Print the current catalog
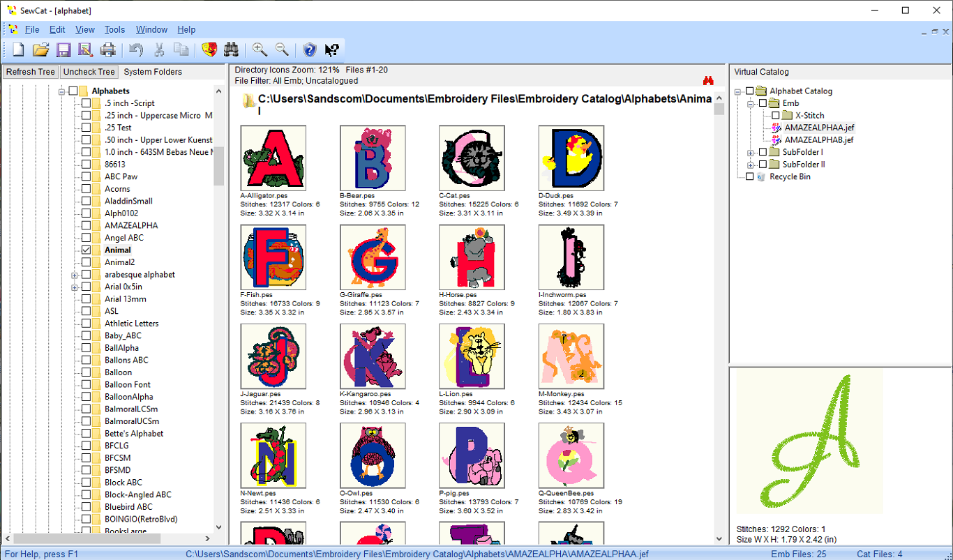 click(108, 50)
